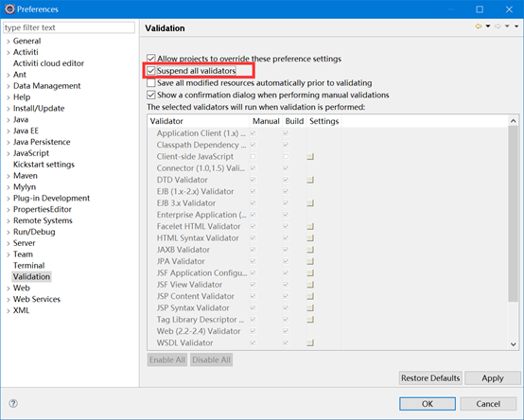This screenshot has height=420, width=524.
Task: Click the Apply button
Action: tap(493, 377)
